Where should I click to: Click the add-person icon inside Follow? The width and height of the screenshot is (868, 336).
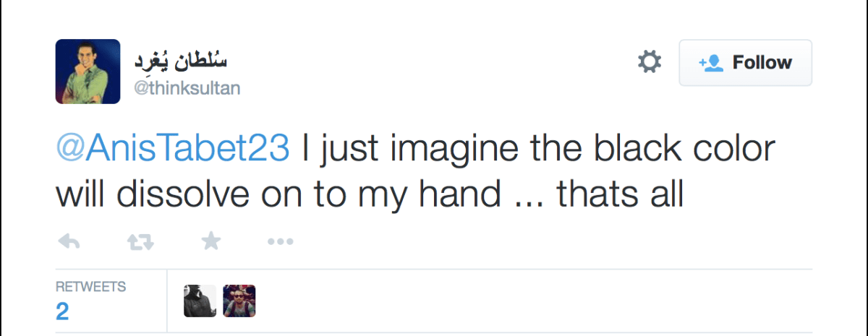(711, 63)
